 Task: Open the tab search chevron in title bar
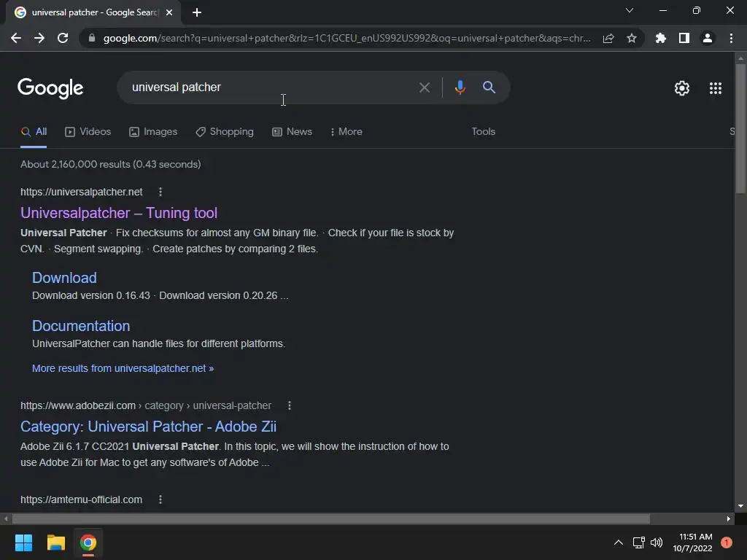click(630, 10)
